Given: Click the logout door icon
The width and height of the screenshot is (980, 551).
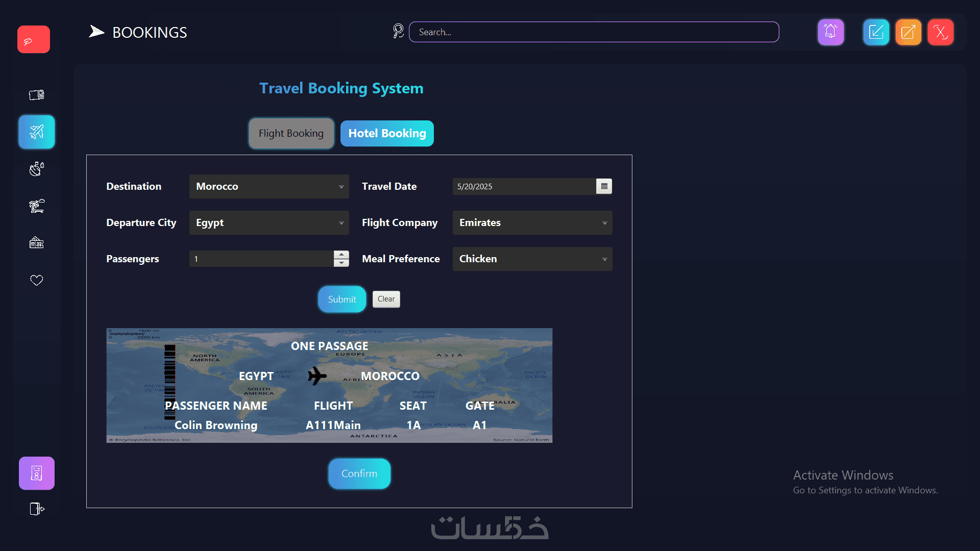Looking at the screenshot, I should pos(36,509).
